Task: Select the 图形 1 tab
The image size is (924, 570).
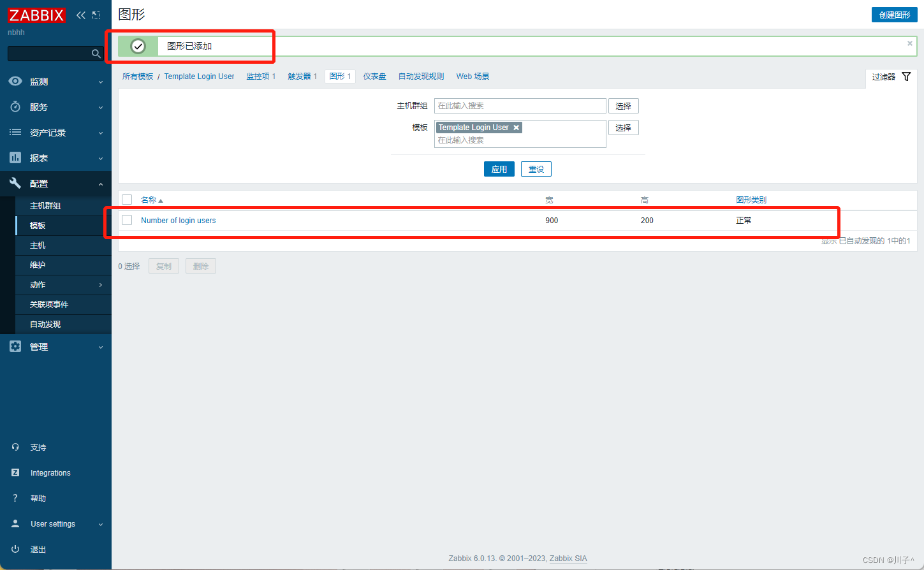Action: (340, 76)
